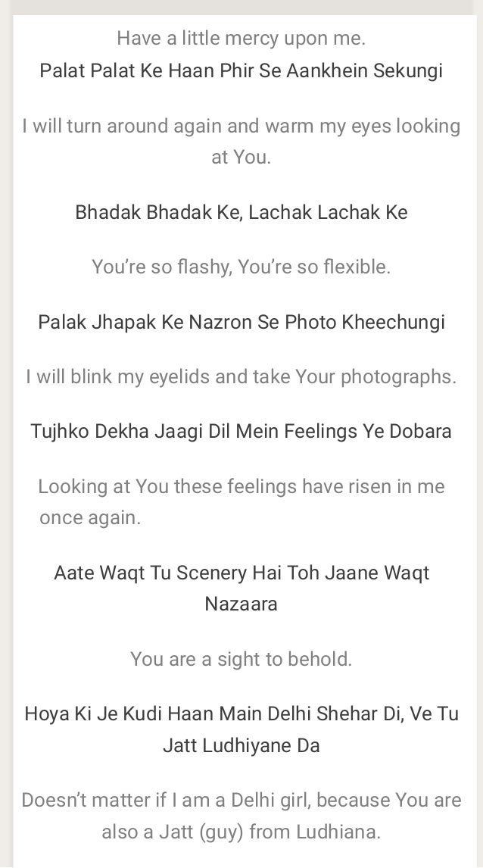This screenshot has width=483, height=868.
Task: Tap 'Looking at You these feelings' translation line
Action: [241, 486]
